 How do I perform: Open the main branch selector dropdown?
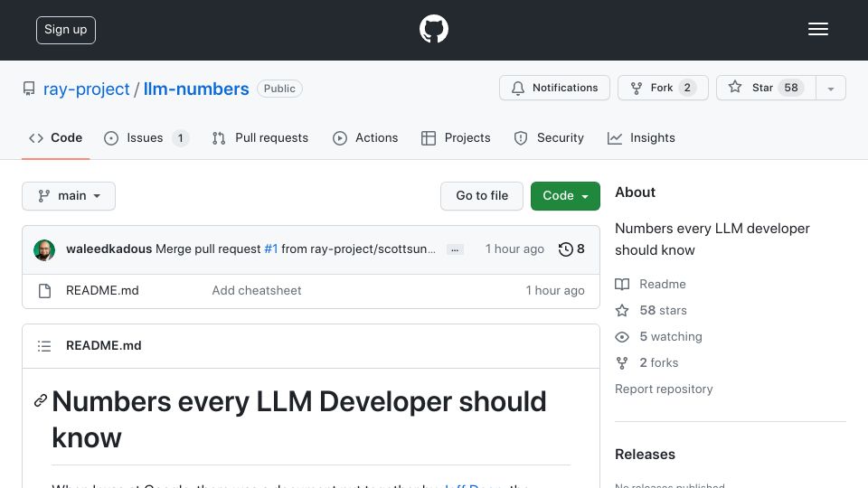[69, 196]
